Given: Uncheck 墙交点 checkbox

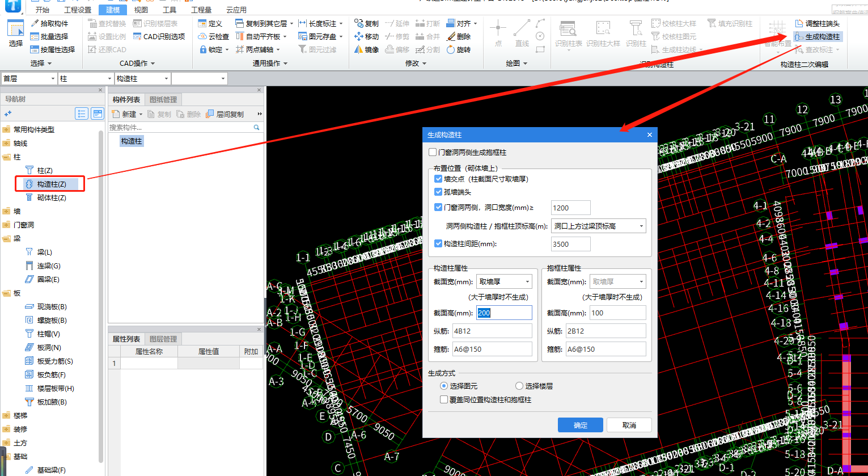Looking at the screenshot, I should tap(438, 179).
